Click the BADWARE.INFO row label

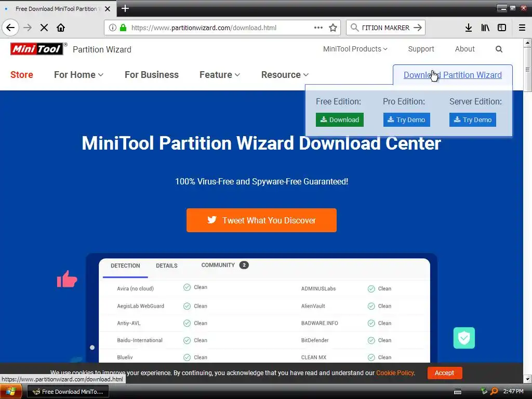pyautogui.click(x=320, y=323)
